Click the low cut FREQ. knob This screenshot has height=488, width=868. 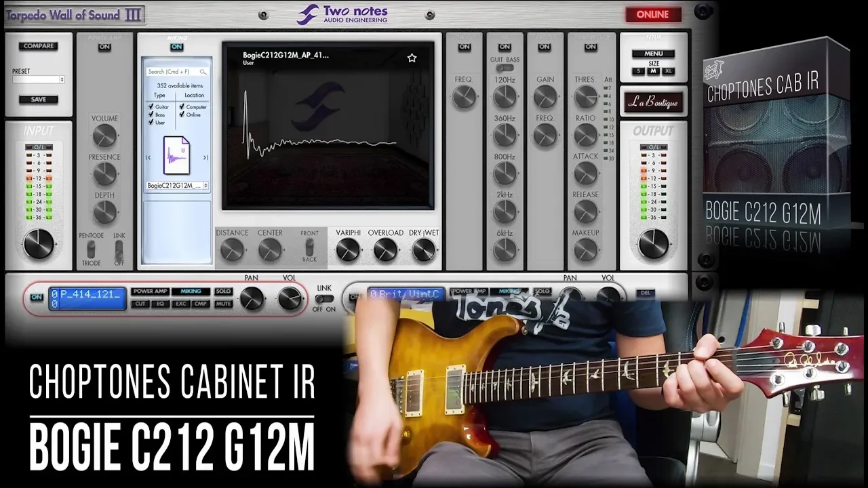pyautogui.click(x=464, y=97)
